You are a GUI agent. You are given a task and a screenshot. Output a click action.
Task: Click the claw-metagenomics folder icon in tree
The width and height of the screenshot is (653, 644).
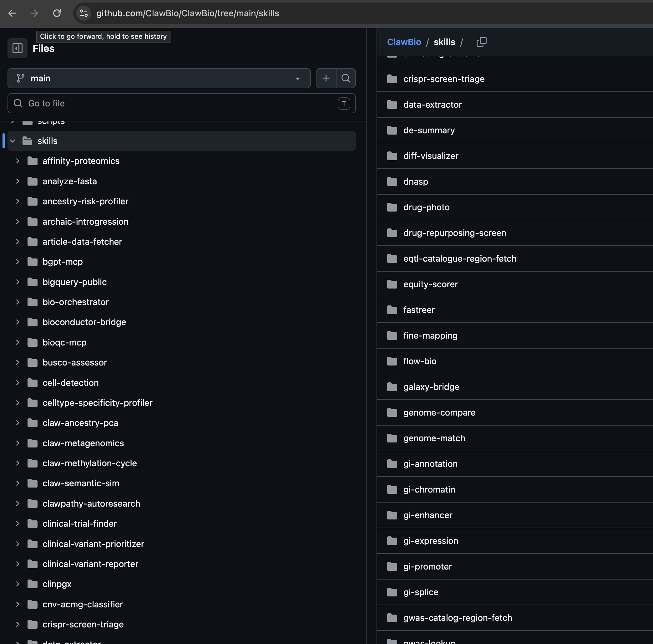point(33,443)
